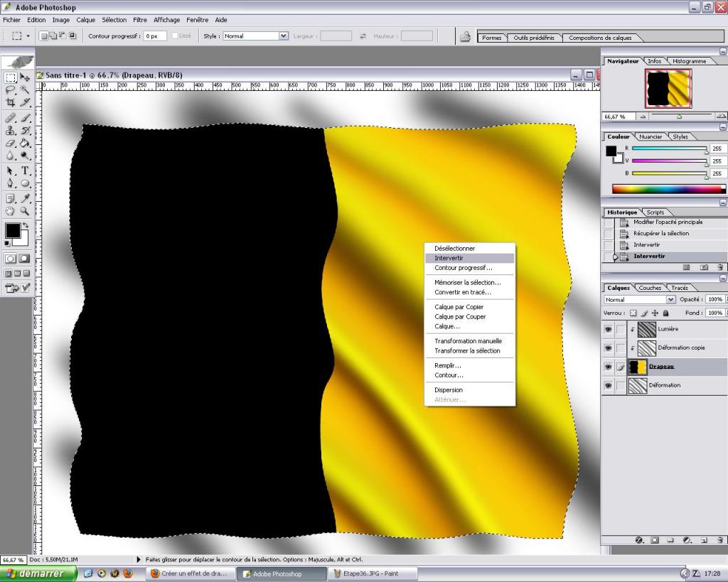Viewport: 728px width, 582px height.
Task: Hide the Déformation copie layer
Action: point(609,347)
